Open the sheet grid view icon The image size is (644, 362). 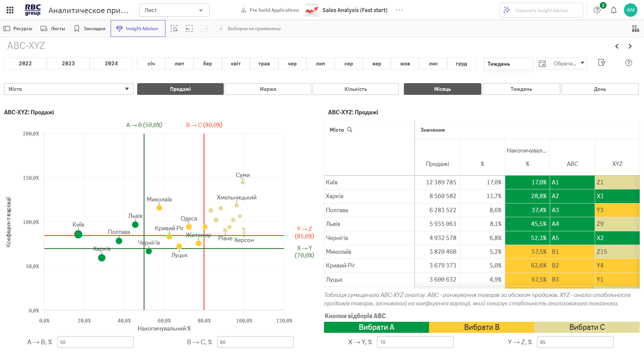click(635, 28)
